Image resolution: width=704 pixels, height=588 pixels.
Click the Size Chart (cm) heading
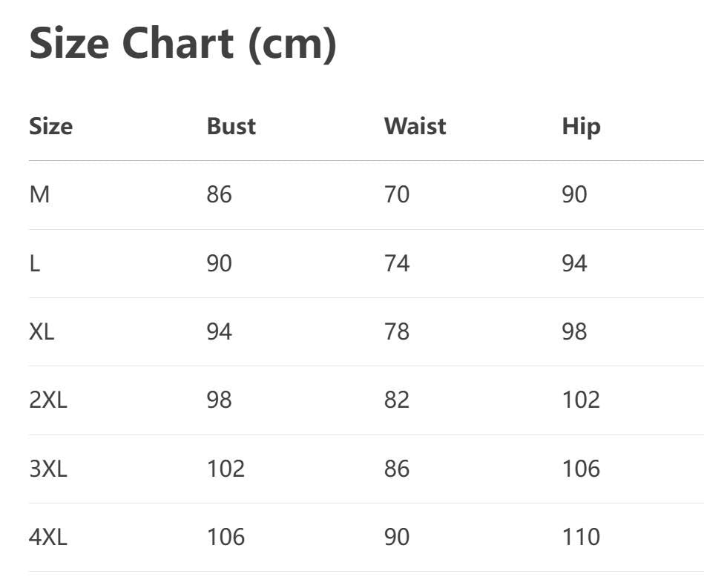click(x=182, y=44)
